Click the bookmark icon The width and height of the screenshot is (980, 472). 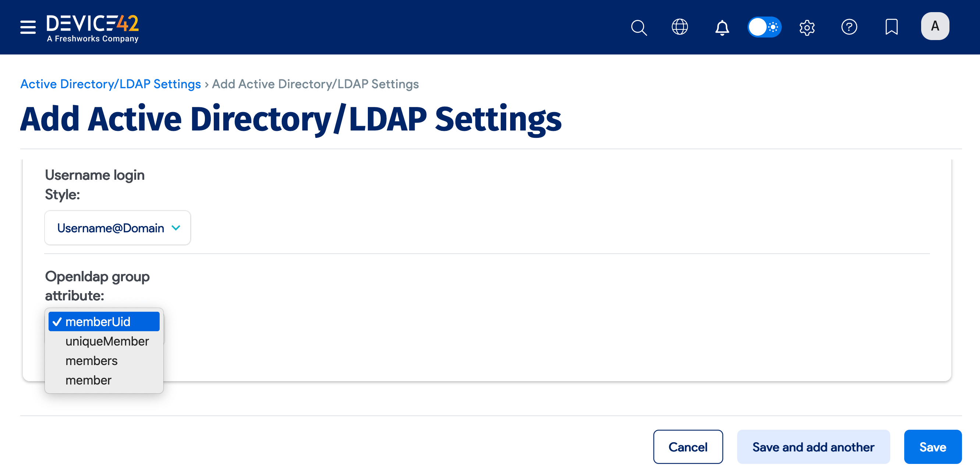[x=892, y=27]
